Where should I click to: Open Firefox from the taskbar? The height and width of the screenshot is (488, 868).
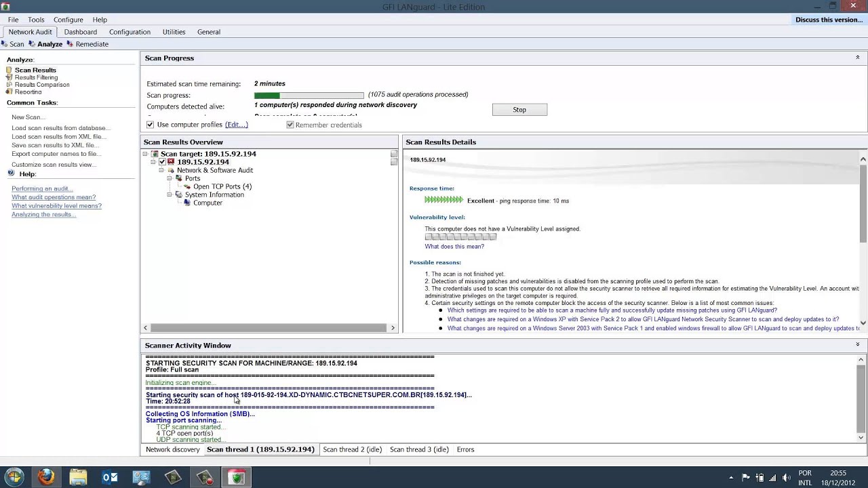46,477
